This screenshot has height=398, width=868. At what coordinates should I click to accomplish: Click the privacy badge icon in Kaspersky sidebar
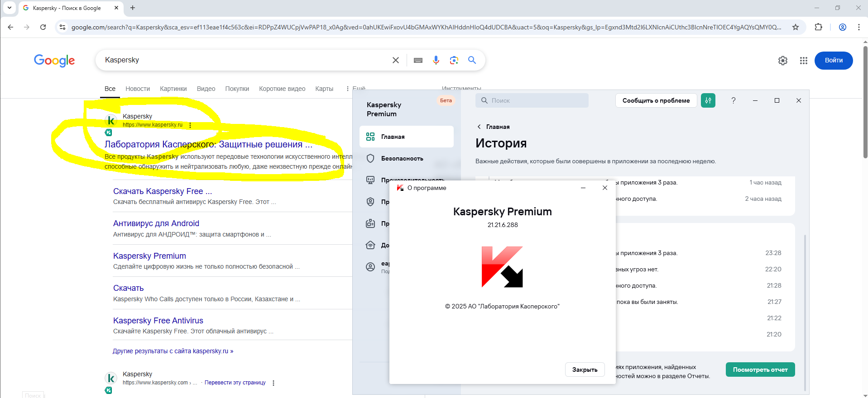(370, 202)
